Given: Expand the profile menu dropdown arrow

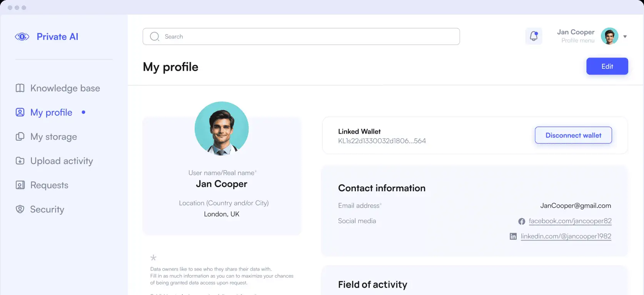Looking at the screenshot, I should coord(625,36).
